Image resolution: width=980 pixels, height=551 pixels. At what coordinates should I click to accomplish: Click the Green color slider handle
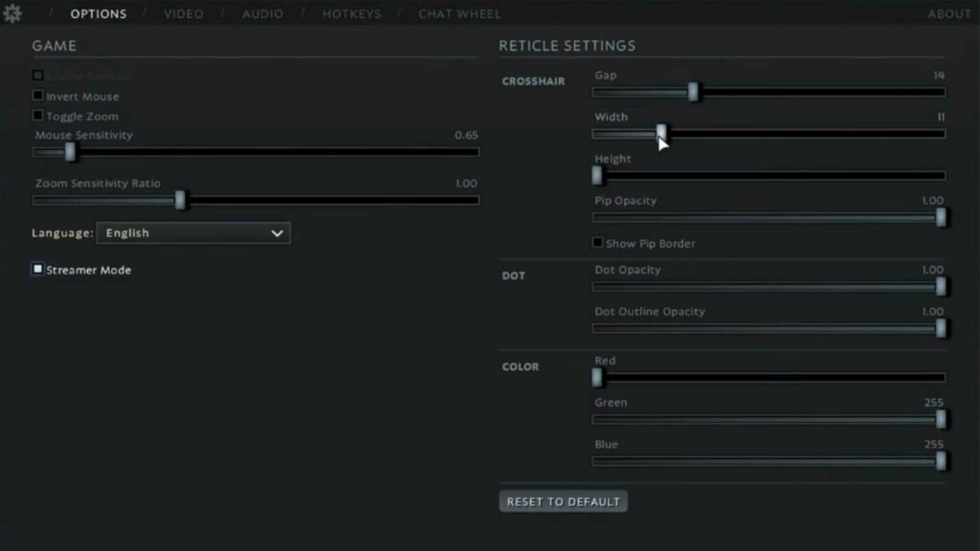click(x=941, y=419)
